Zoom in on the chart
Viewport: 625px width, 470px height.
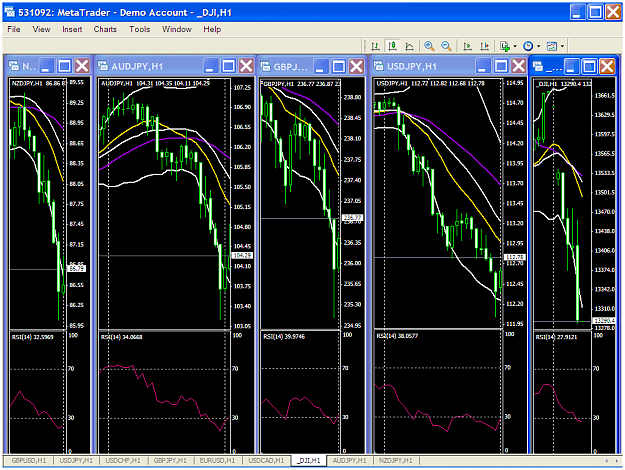(x=429, y=46)
